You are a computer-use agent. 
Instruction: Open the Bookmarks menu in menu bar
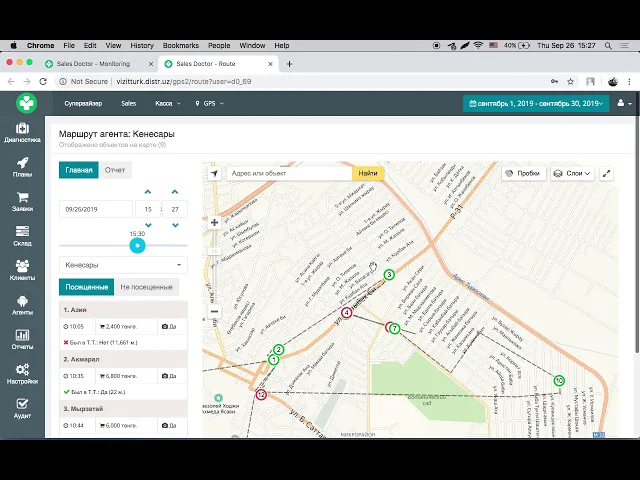(181, 46)
